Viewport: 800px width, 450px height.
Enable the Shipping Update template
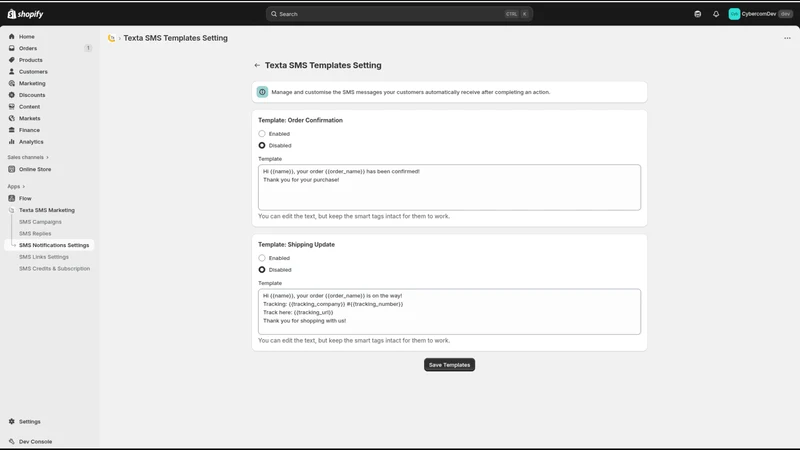pos(262,258)
